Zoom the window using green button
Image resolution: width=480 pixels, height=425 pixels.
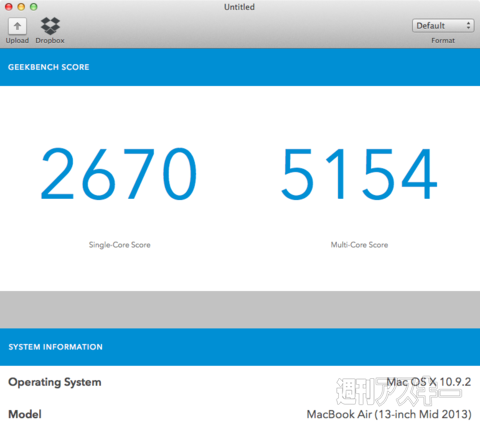point(33,7)
